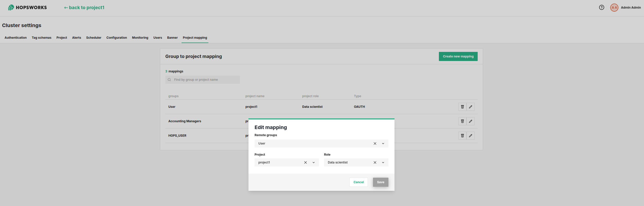The height and width of the screenshot is (206, 644).
Task: Clear the selected project1 value
Action: pyautogui.click(x=305, y=162)
